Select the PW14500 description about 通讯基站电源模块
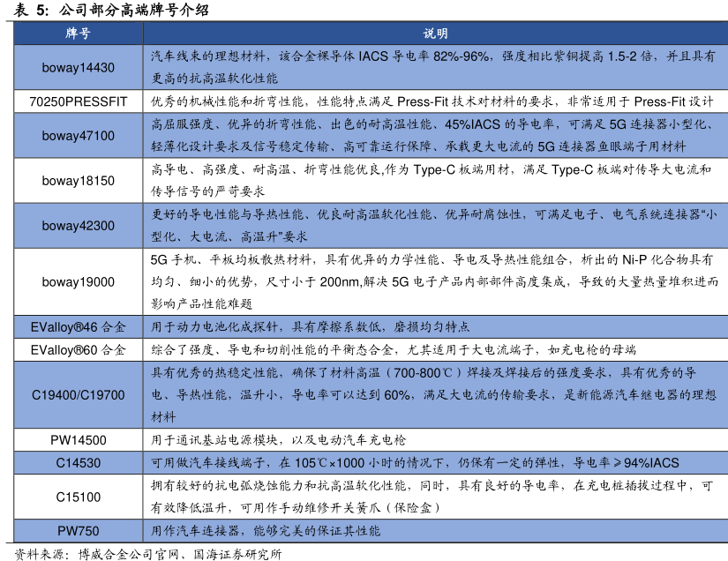 coord(290,439)
